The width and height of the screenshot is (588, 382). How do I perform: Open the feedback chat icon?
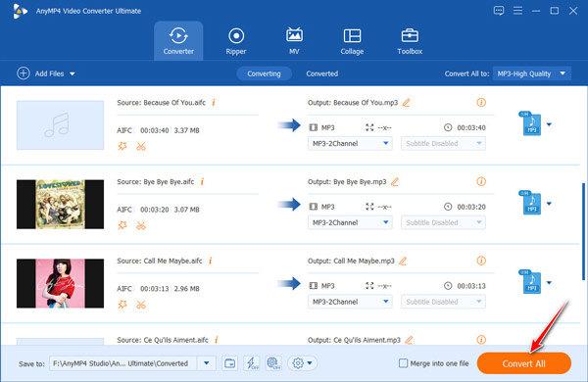[x=499, y=11]
